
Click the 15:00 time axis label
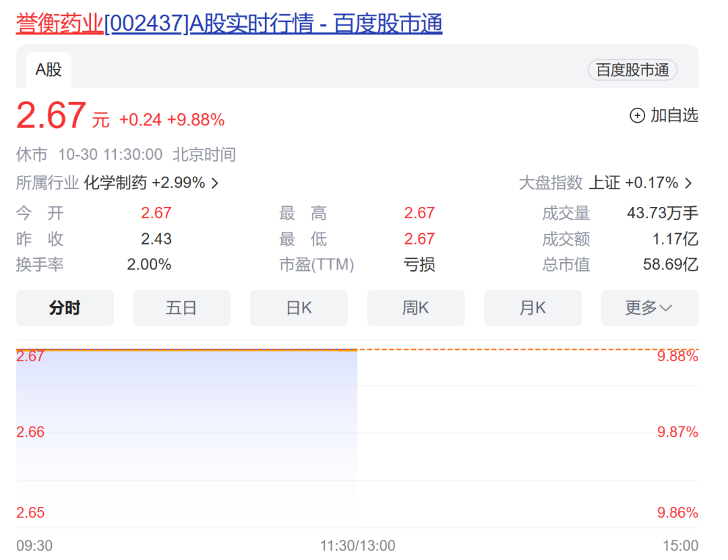pyautogui.click(x=681, y=546)
